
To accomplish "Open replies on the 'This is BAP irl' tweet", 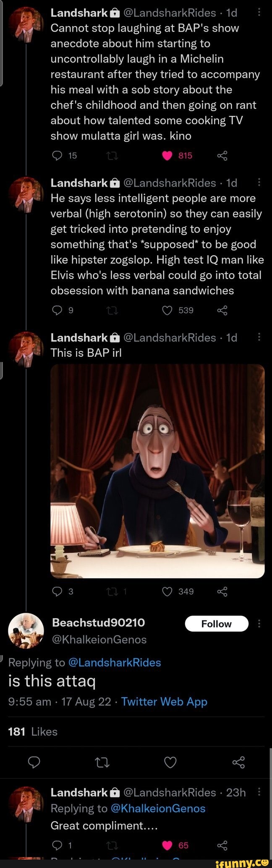I will (57, 591).
